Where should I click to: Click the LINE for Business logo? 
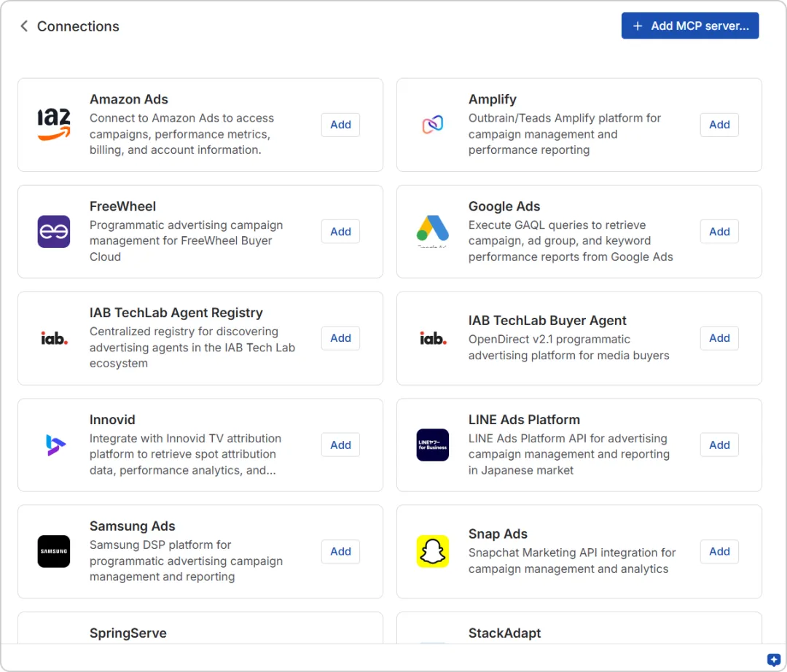433,445
